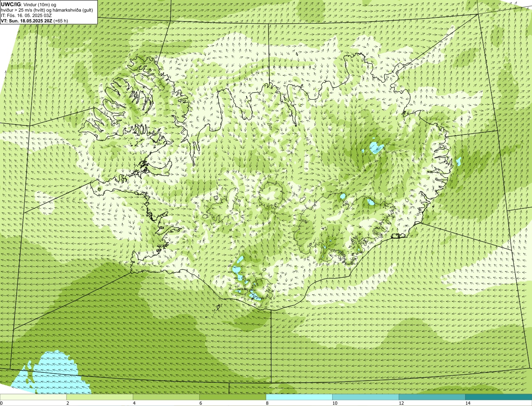The height and width of the screenshot is (406, 532).
Task: Click the pale 0–2 m/s color swatch
Action: [33, 397]
